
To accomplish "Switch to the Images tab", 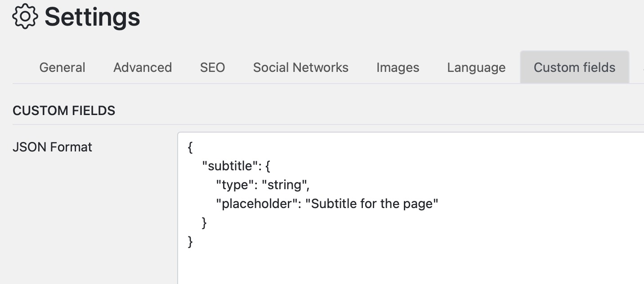I will coord(398,67).
